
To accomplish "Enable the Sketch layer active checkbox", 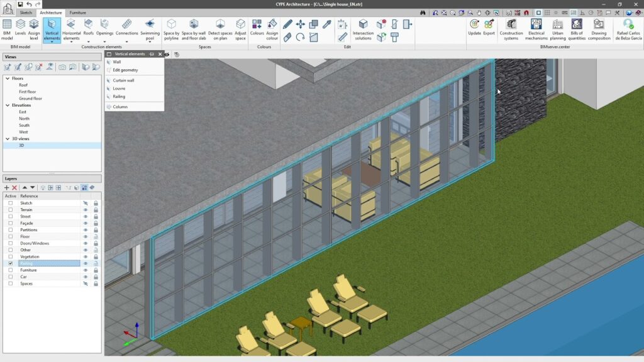I will pos(10,204).
